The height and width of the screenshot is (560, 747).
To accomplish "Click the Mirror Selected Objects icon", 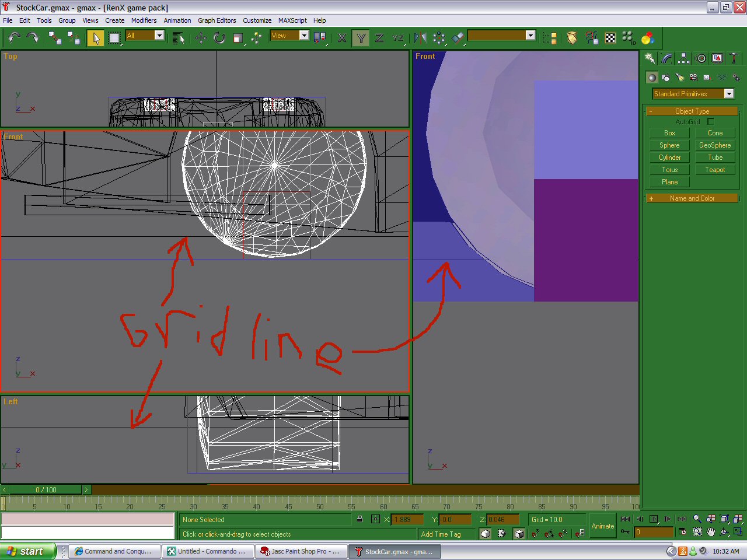I will point(420,38).
